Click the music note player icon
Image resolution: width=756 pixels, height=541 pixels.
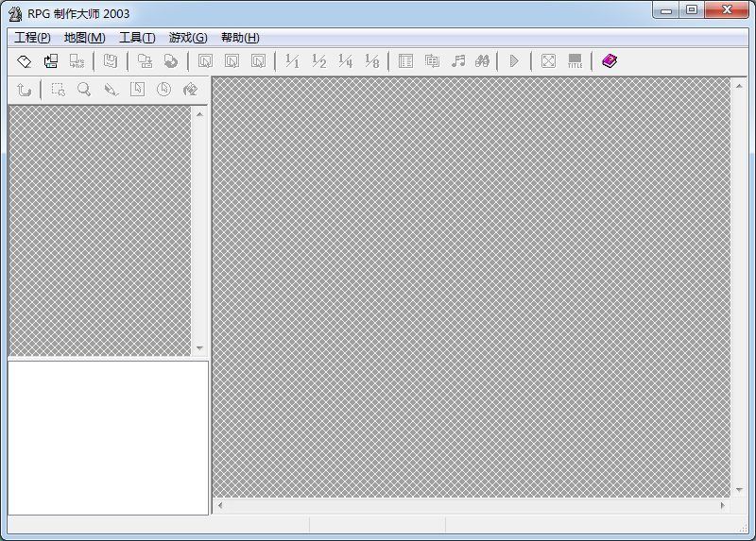click(458, 61)
